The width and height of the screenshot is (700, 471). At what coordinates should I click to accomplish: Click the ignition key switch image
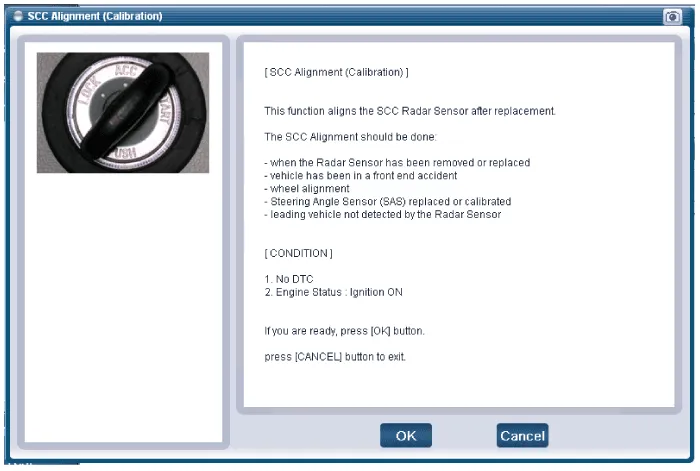pyautogui.click(x=123, y=112)
